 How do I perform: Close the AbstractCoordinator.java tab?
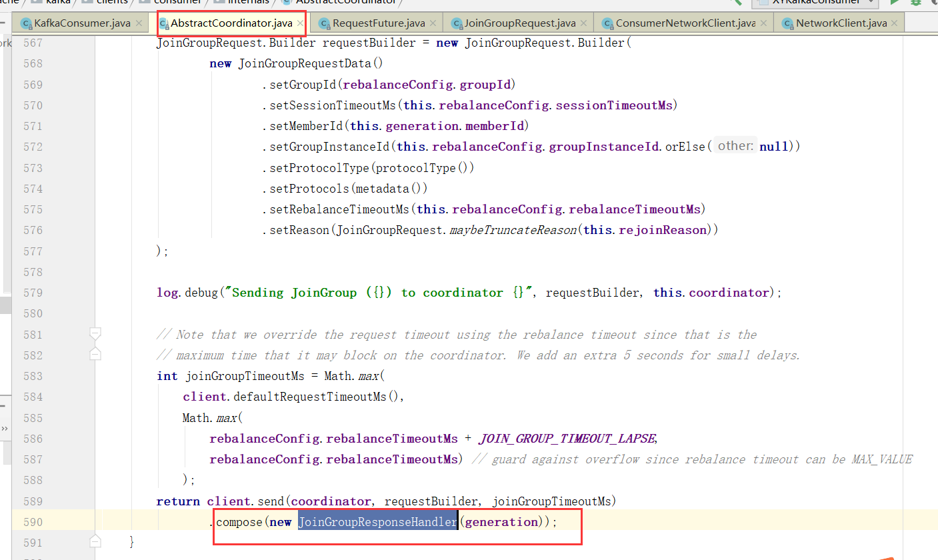300,23
